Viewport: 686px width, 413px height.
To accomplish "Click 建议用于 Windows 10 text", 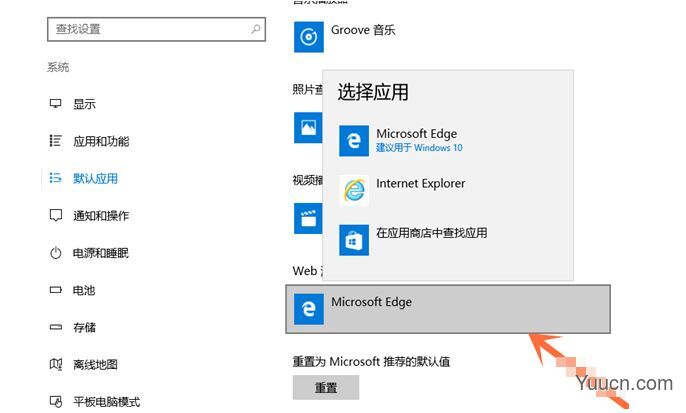I will [419, 148].
